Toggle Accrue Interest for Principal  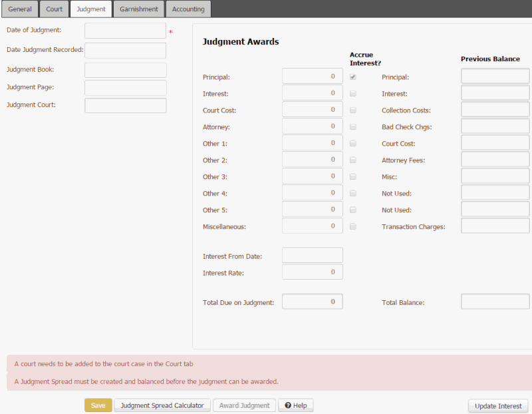pos(352,76)
